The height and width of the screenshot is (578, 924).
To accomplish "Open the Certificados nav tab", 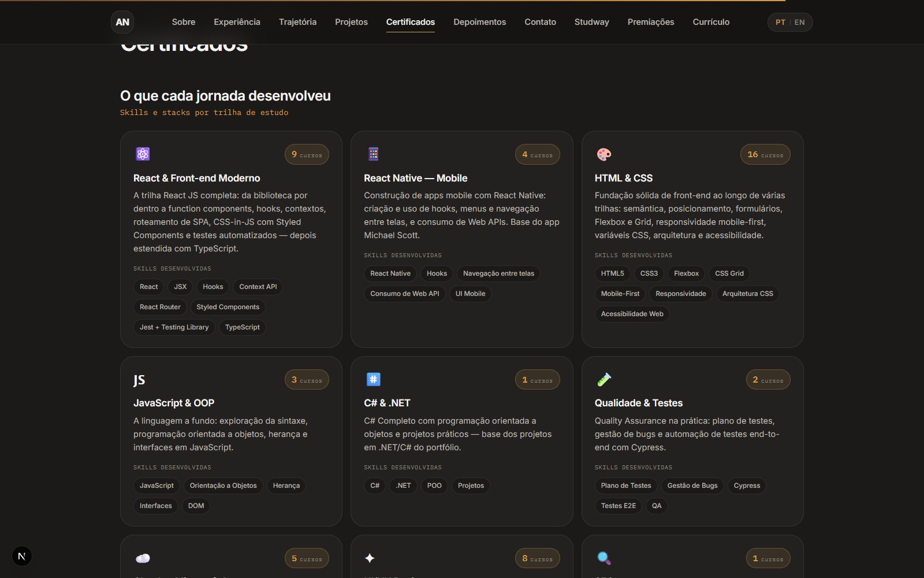I will pos(411,22).
